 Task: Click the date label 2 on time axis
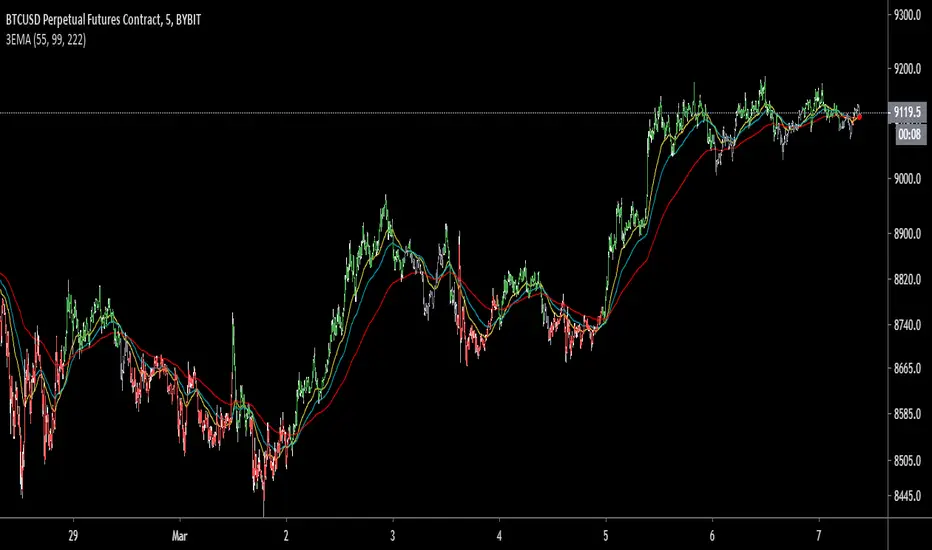pyautogui.click(x=286, y=536)
